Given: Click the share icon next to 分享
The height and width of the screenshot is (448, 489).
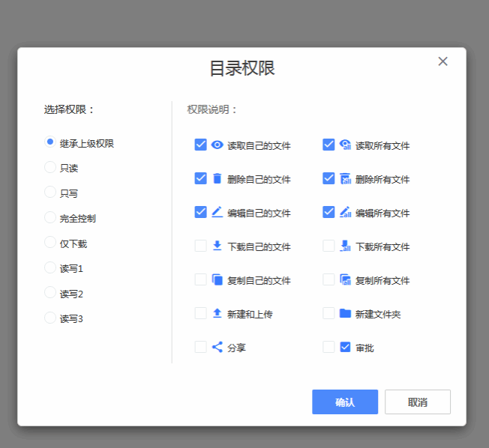Looking at the screenshot, I should click(217, 347).
